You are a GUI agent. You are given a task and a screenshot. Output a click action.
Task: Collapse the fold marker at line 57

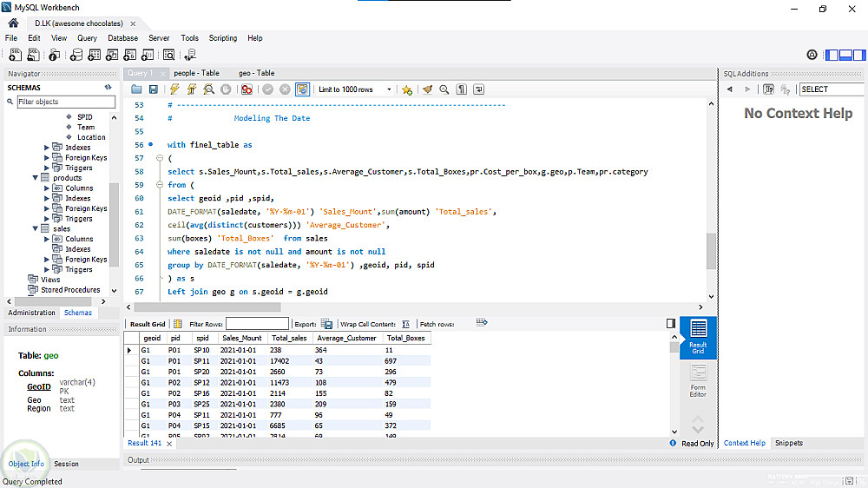click(x=158, y=159)
